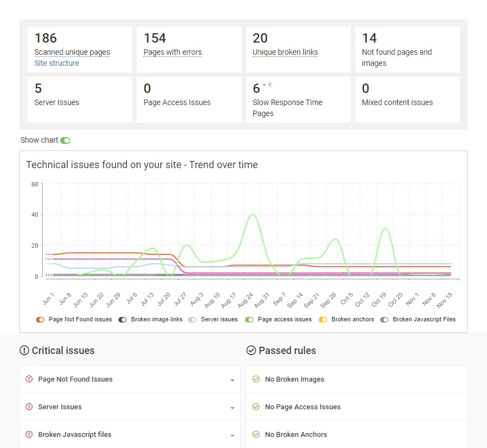Open the Site structure link
The width and height of the screenshot is (487, 448).
coord(56,63)
